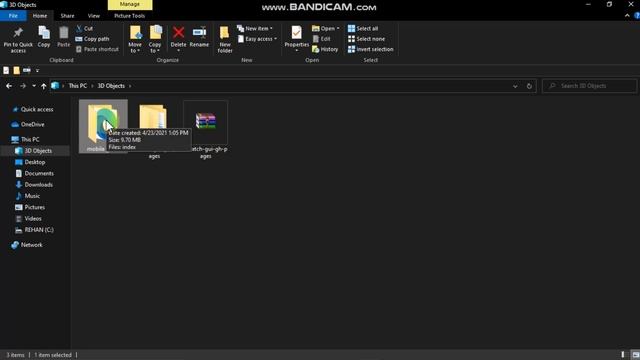Open Videos in navigation pane

point(33,219)
